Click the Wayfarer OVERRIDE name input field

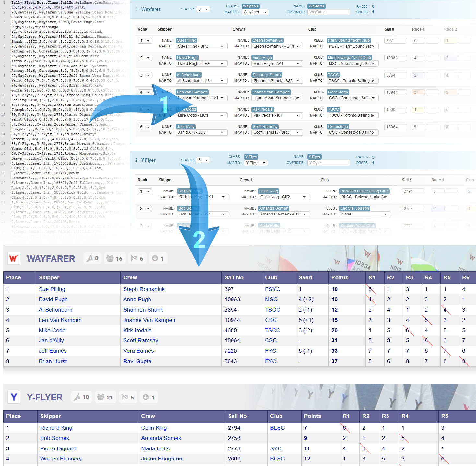[x=328, y=12]
